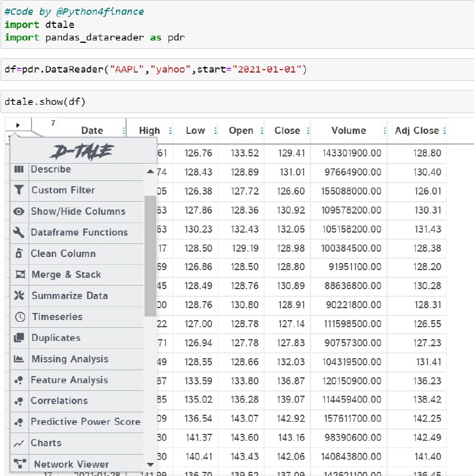The image size is (474, 476).
Task: Open the Adj Close column options handle
Action: point(445,131)
